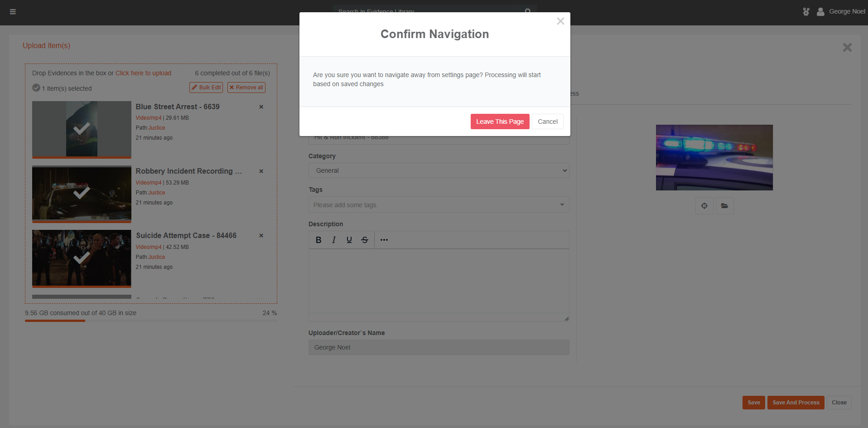Screen dimensions: 868x428
Task: Click the 'Click here to upload' link
Action: 143,73
